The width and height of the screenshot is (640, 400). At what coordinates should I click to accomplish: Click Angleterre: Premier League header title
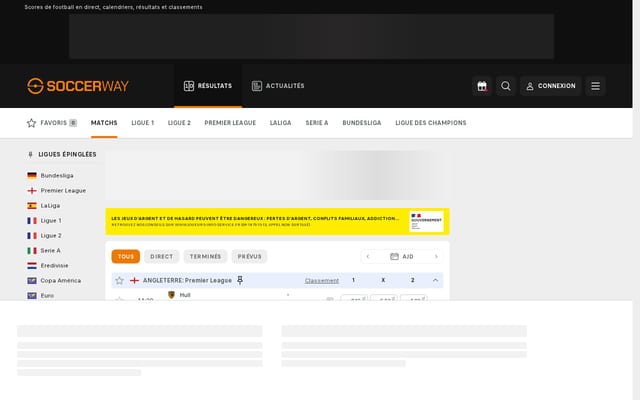(x=187, y=280)
